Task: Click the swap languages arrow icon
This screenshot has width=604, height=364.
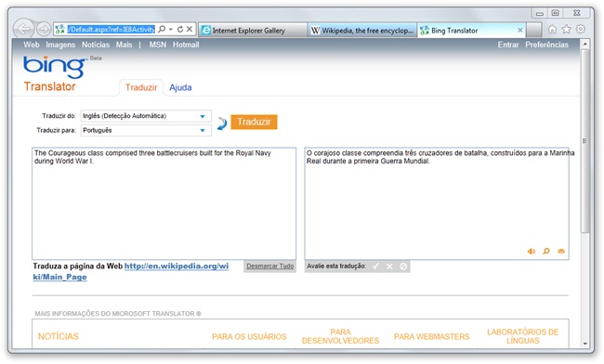Action: (x=222, y=123)
